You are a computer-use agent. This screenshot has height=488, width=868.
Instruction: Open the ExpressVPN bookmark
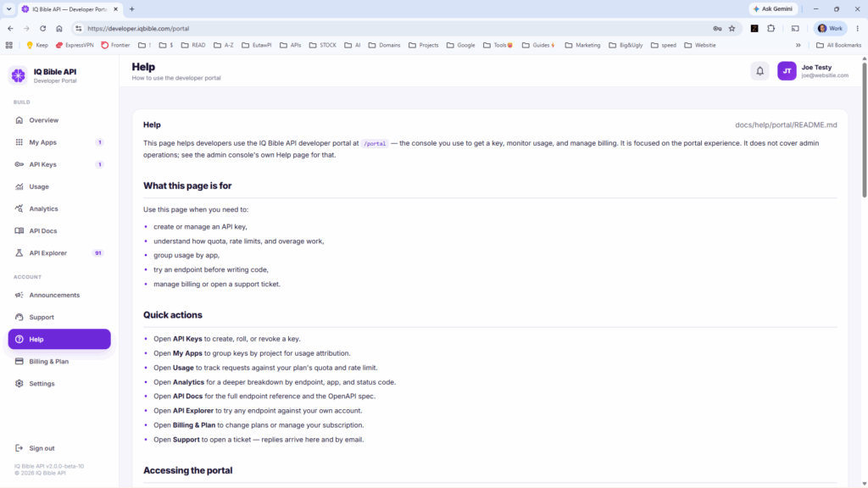pos(75,46)
